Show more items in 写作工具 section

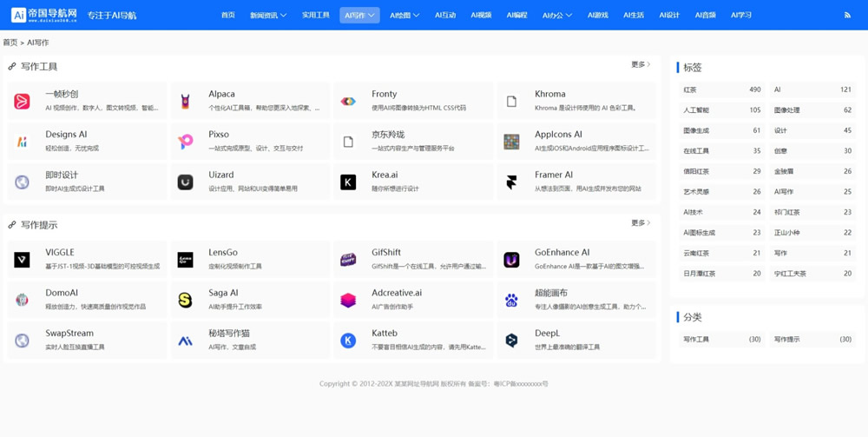coord(641,65)
